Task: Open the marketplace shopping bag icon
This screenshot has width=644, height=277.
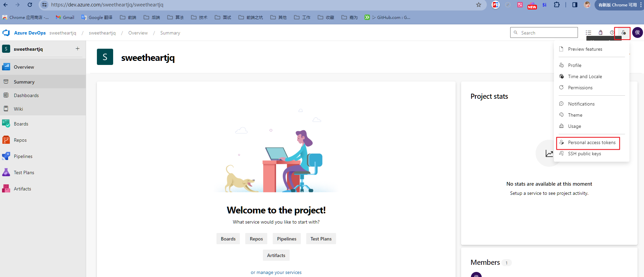Action: (600, 33)
